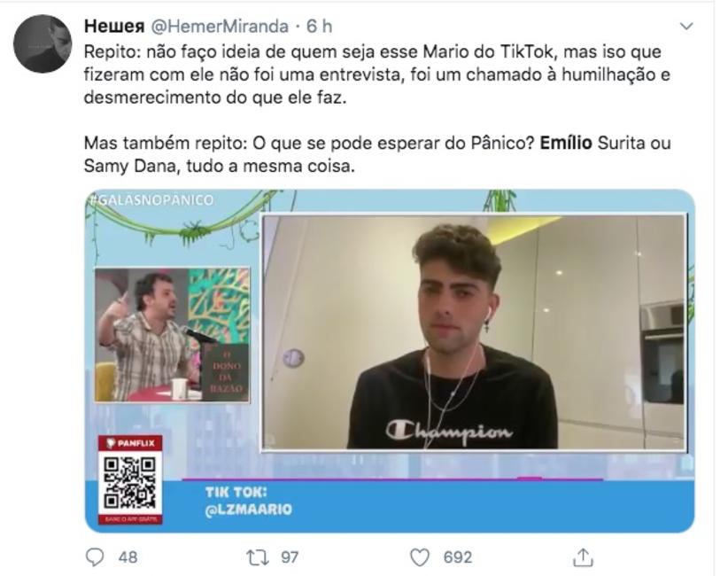Viewport: 728px width, 576px height.
Task: Click the small host picture-in-picture frame
Action: point(172,334)
